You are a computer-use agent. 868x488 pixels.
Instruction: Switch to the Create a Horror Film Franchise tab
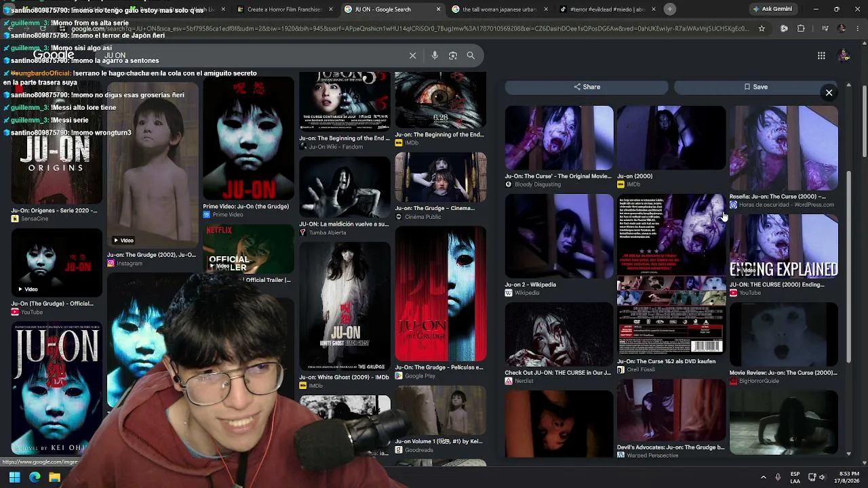point(283,9)
